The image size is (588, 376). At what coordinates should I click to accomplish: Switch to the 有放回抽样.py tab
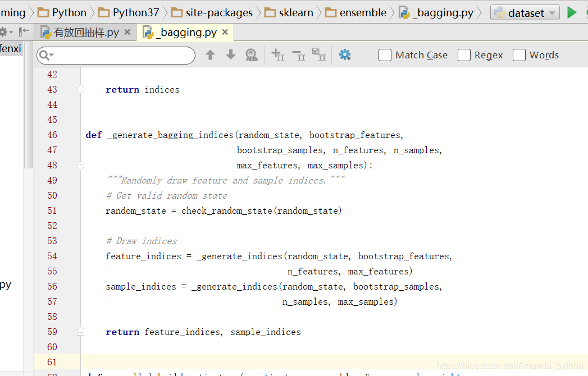coord(86,33)
